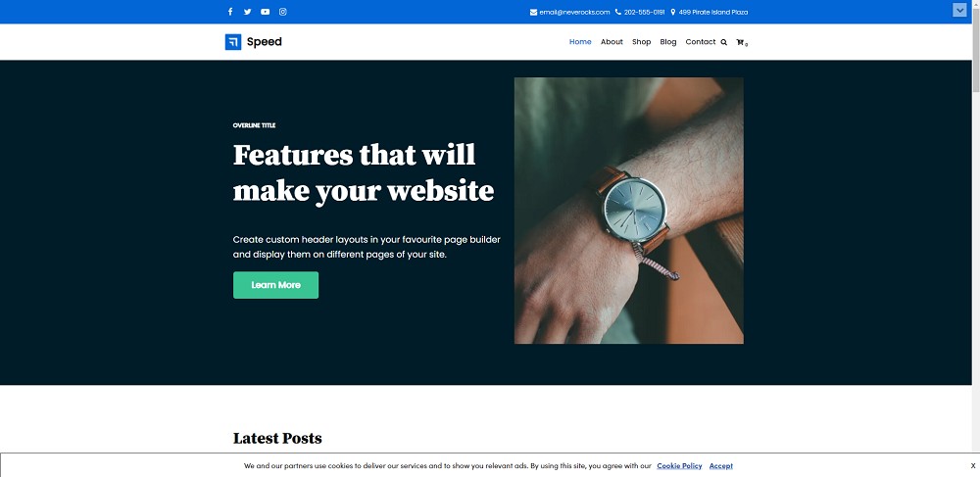The height and width of the screenshot is (477, 980).
Task: Dismiss the cookie banner with X
Action: click(971, 466)
